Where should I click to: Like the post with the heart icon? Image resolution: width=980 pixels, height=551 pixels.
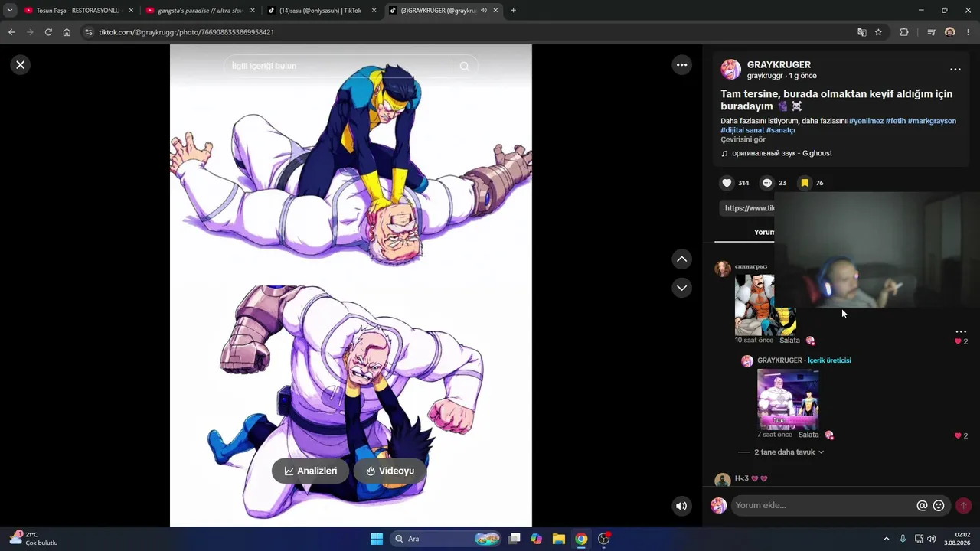[727, 183]
